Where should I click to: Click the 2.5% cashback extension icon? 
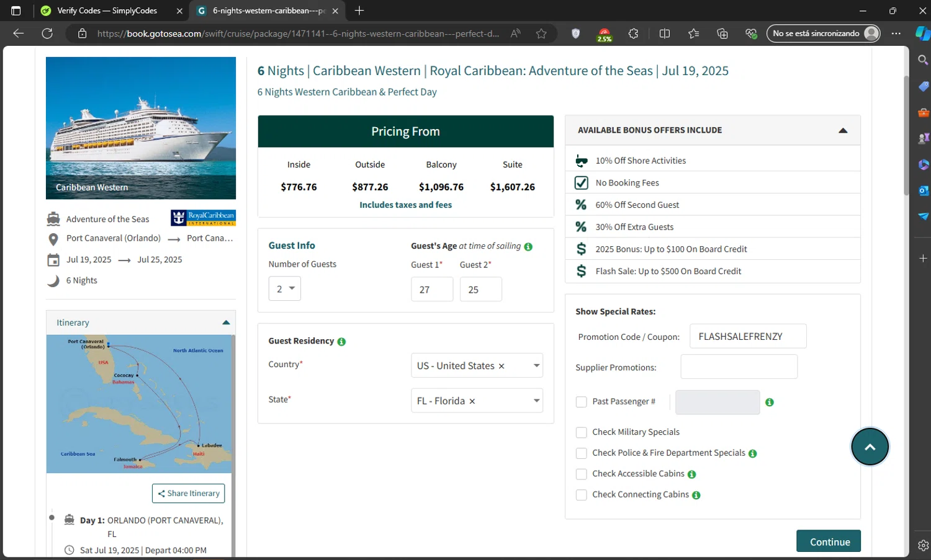[604, 34]
